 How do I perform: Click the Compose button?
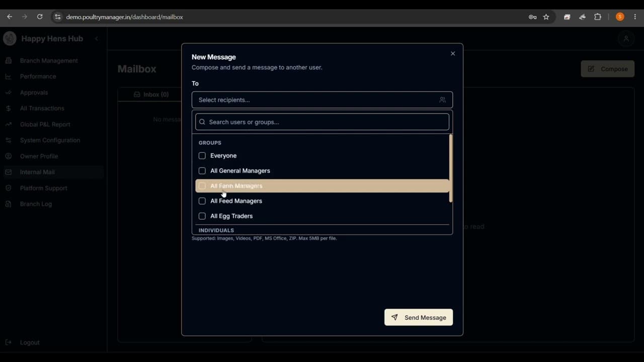(x=608, y=69)
